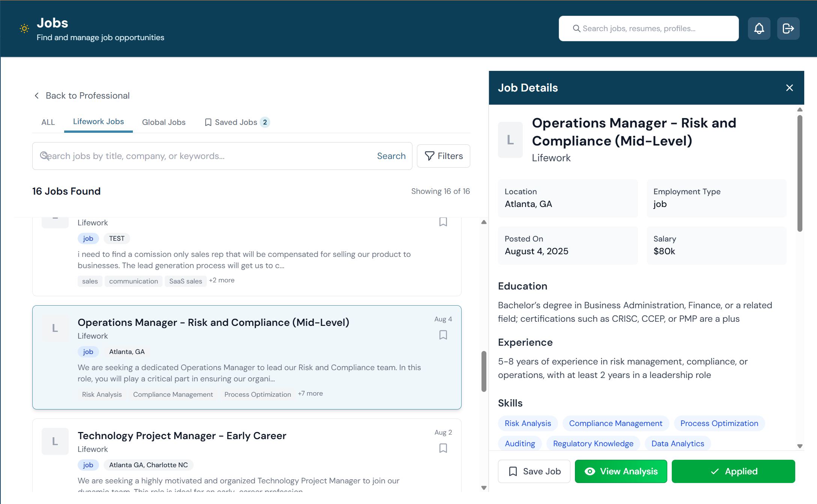Click the logout icon in header
The image size is (817, 504).
(x=788, y=28)
